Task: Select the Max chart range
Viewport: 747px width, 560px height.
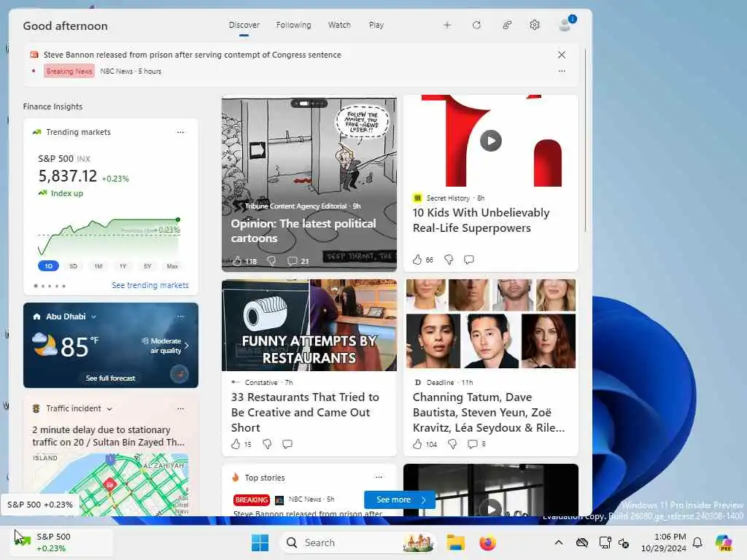Action: click(x=172, y=266)
